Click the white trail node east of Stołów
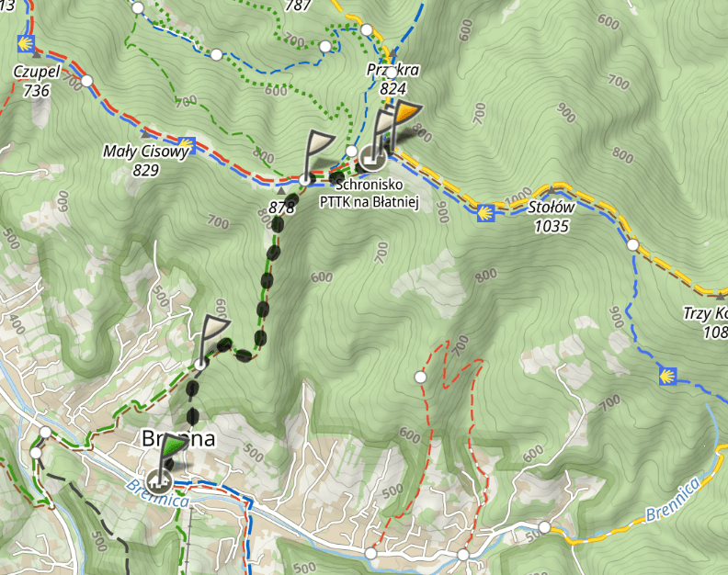 pos(632,244)
